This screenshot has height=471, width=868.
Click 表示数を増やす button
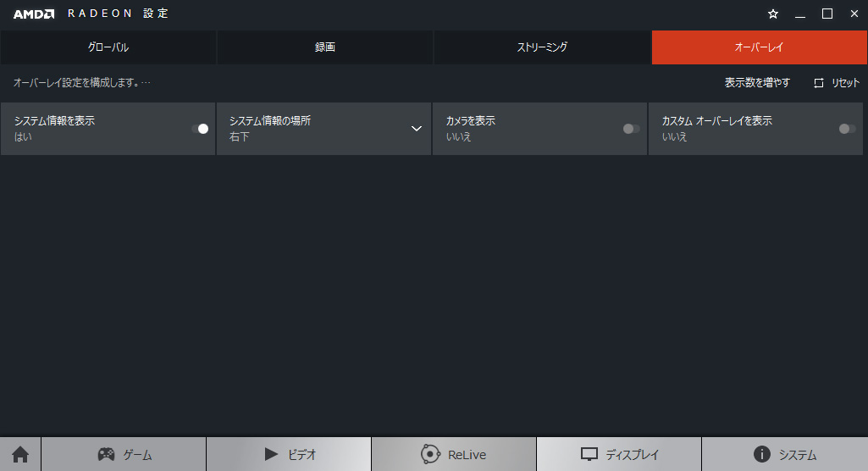pos(756,83)
